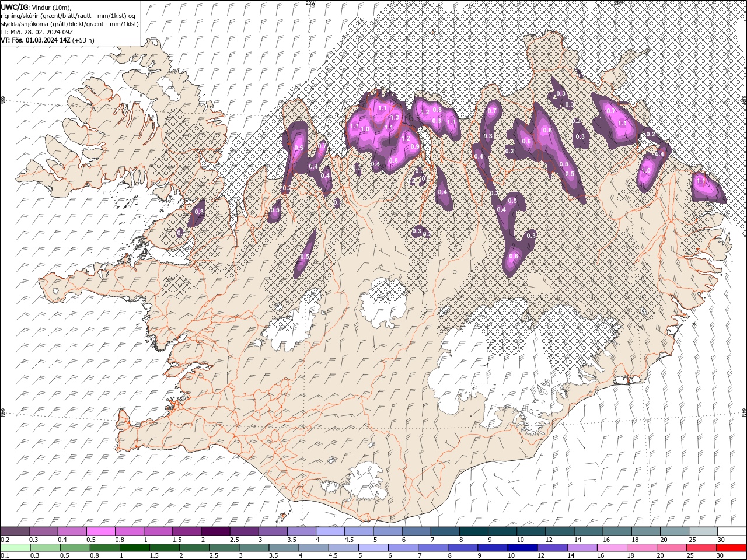Image resolution: width=747 pixels, height=560 pixels.
Task: Pick the palest green 0.1 rain legend swatch
Action: pos(15,548)
